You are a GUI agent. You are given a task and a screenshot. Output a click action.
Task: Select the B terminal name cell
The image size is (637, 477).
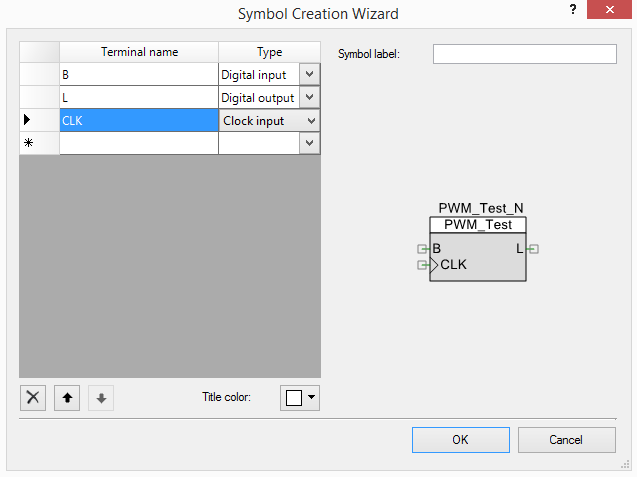coord(139,74)
